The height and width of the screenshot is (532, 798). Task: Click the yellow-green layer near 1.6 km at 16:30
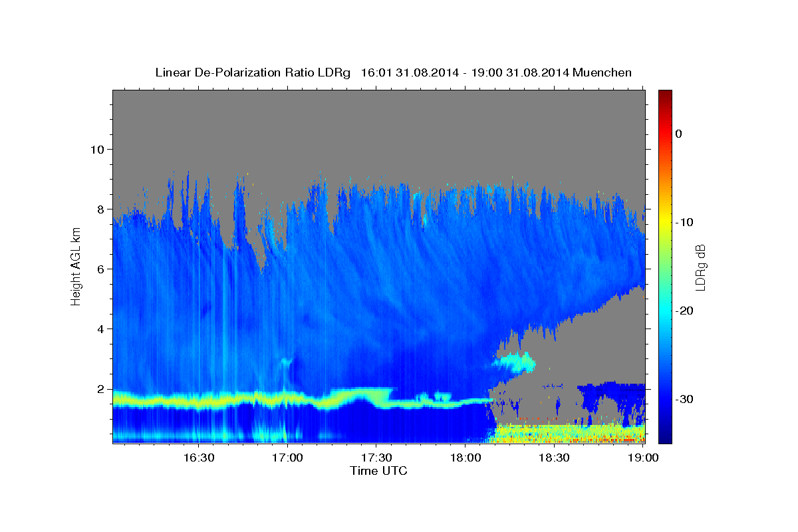[198, 400]
